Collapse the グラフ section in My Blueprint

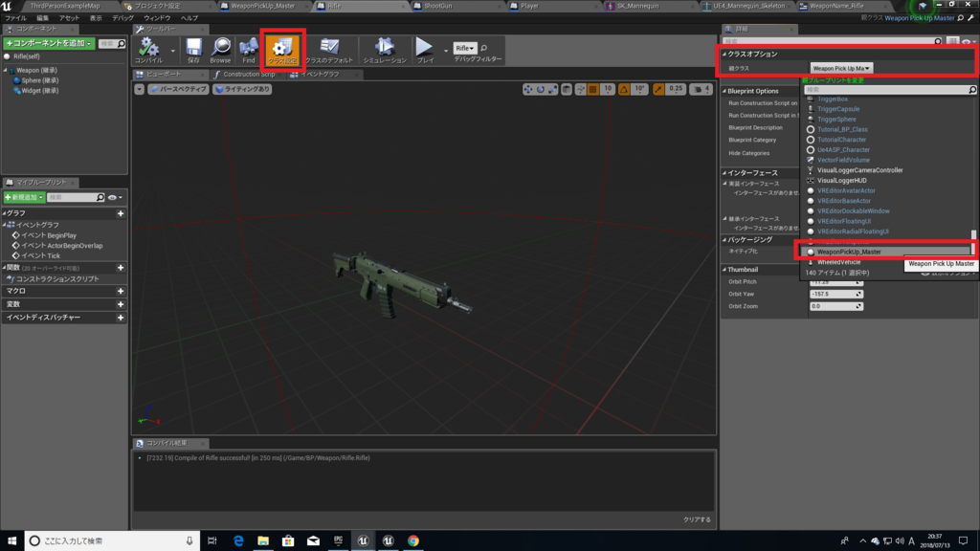pos(5,213)
